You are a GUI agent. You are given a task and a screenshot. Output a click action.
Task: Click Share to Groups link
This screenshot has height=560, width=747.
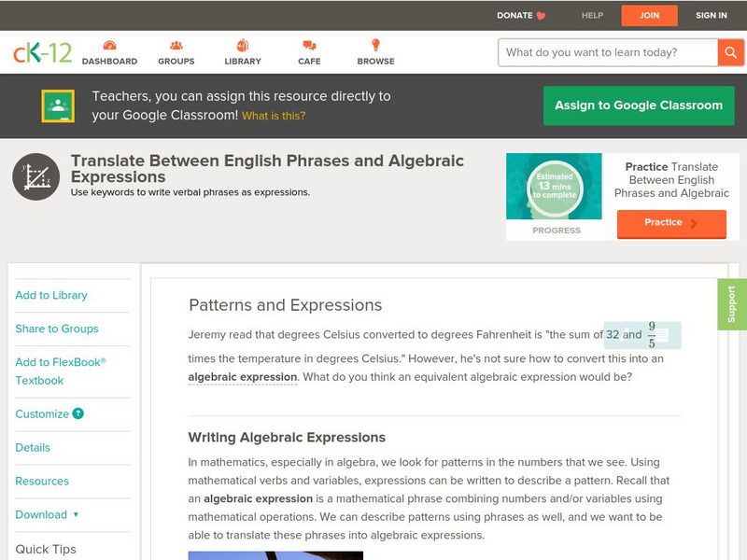coord(57,329)
